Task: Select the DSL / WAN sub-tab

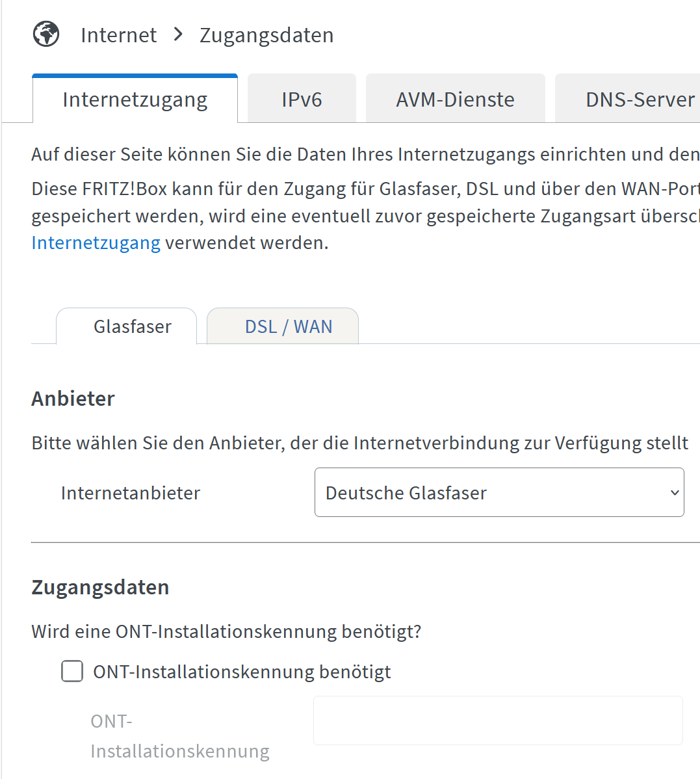Action: click(x=283, y=326)
